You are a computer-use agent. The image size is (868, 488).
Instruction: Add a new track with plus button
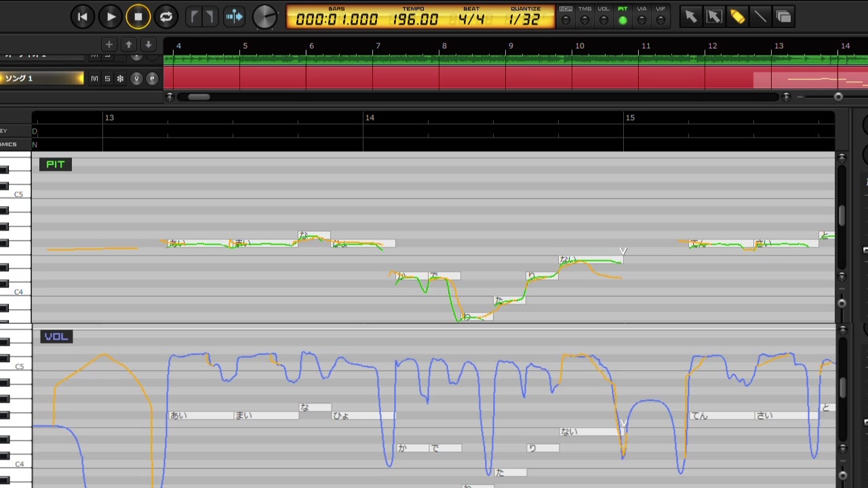pyautogui.click(x=108, y=45)
